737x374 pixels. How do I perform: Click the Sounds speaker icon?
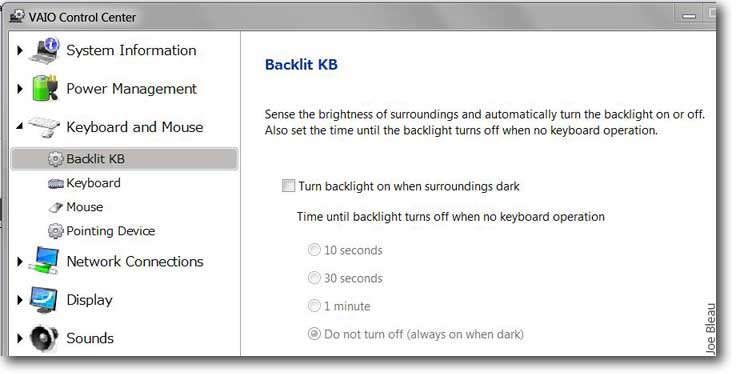pyautogui.click(x=44, y=338)
